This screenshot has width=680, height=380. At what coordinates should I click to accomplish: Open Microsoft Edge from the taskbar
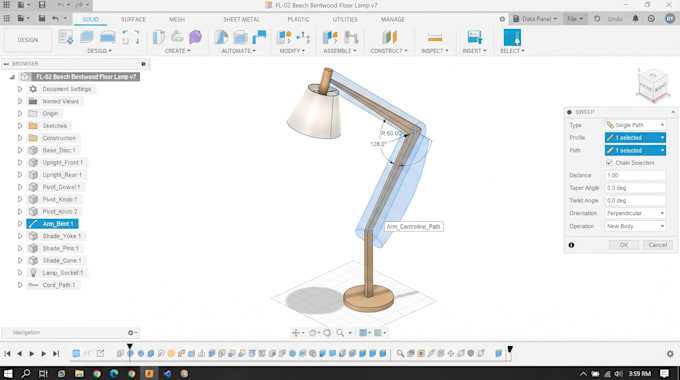tap(114, 373)
